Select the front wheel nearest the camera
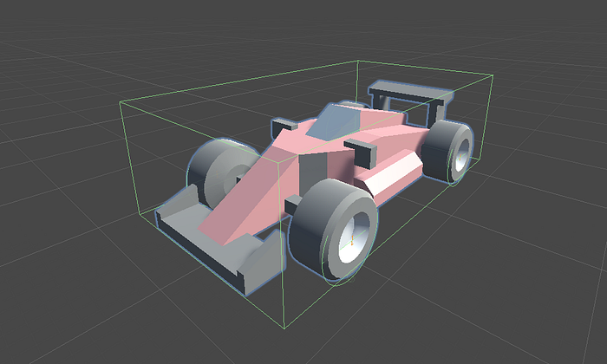Image resolution: width=607 pixels, height=364 pixels. (333, 230)
